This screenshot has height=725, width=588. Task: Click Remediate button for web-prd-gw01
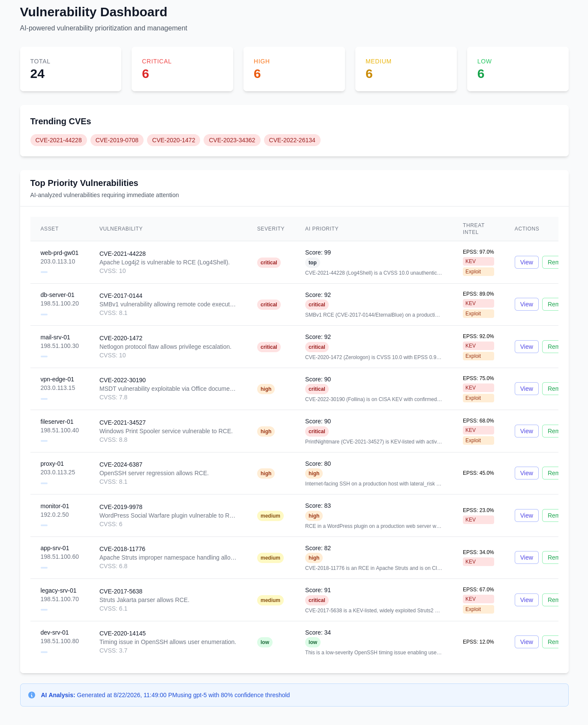point(551,262)
